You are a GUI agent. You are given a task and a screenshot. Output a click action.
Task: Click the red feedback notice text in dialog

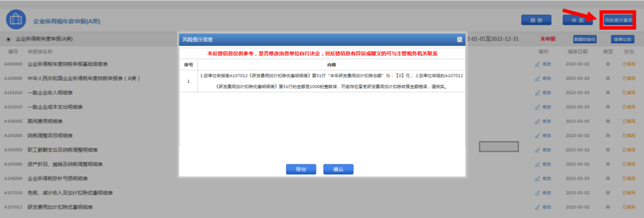click(323, 54)
